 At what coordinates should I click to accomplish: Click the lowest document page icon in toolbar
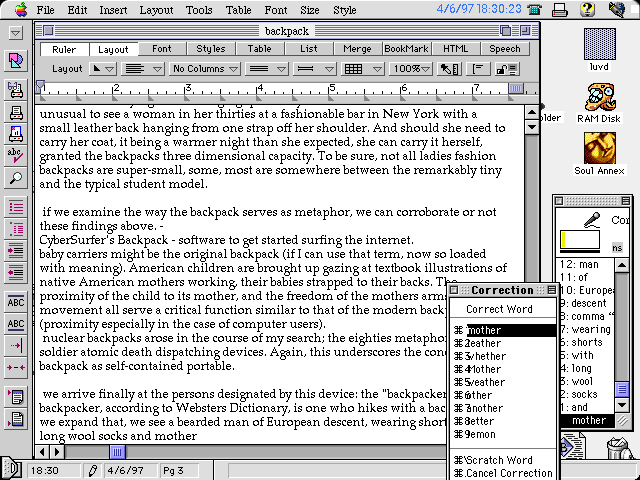tap(16, 419)
